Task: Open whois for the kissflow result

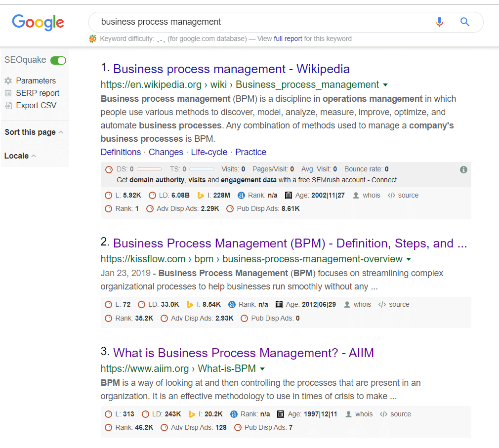Action: [362, 304]
